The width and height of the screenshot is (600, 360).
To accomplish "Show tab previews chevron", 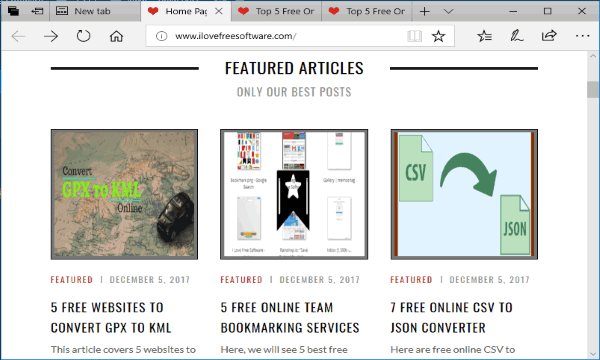I will pyautogui.click(x=448, y=11).
